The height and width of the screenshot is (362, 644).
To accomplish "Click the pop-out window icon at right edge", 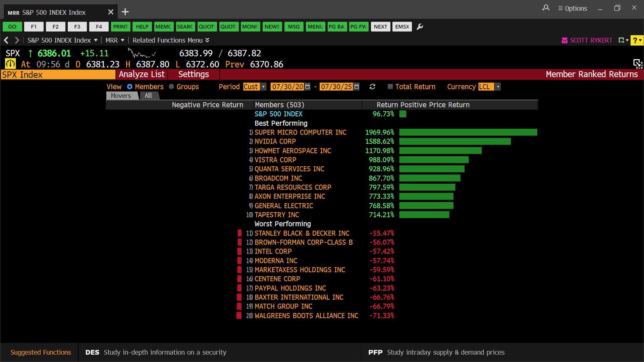I will point(638,64).
